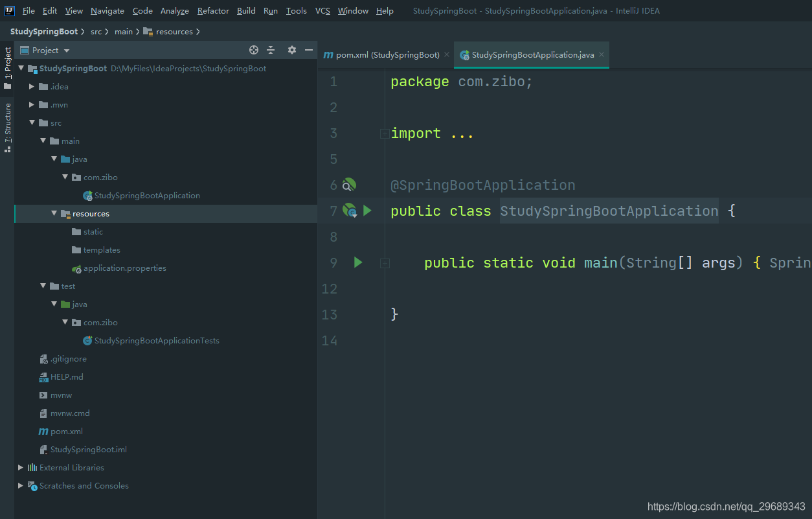
Task: Open the Navigate menu
Action: pos(107,10)
